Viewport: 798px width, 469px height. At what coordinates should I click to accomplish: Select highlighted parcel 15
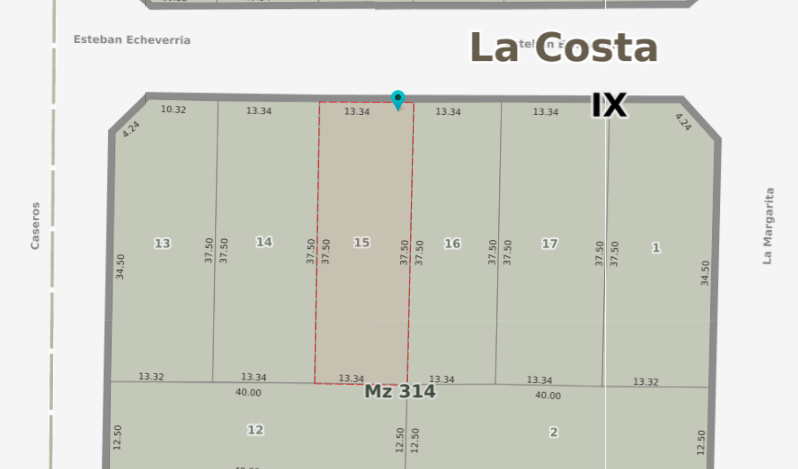click(362, 243)
